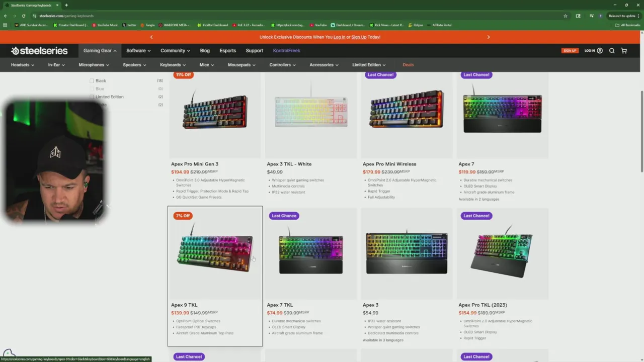Open the Support page
Viewport: 644px width, 362px height.
pyautogui.click(x=254, y=50)
